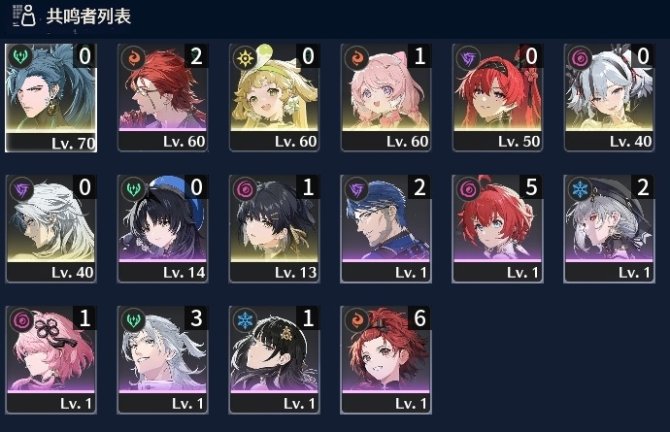Open the black-haired Lv. 13 character card

coord(274,229)
